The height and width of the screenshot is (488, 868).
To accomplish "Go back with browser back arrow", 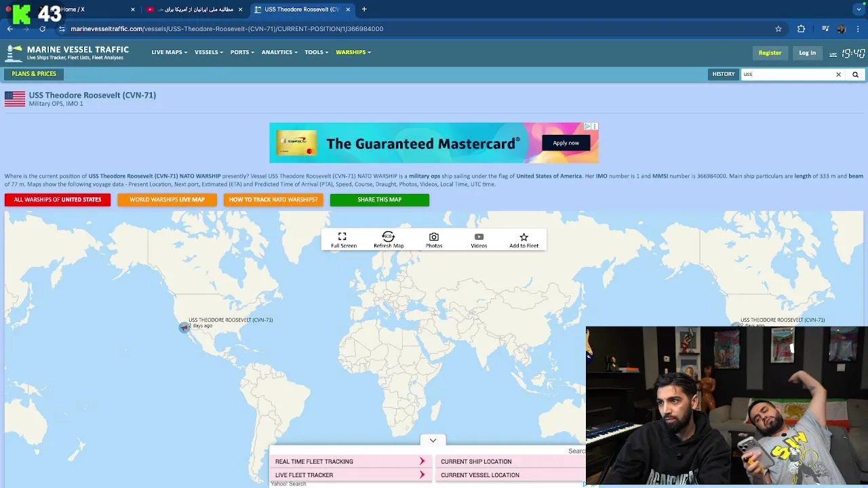I will pyautogui.click(x=10, y=28).
